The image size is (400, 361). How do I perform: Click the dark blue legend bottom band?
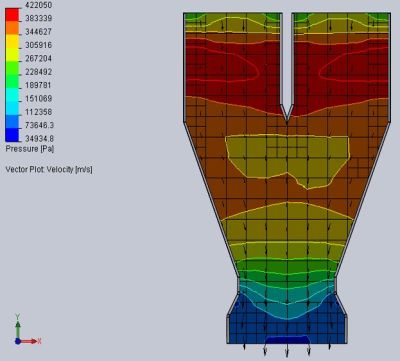pos(12,135)
